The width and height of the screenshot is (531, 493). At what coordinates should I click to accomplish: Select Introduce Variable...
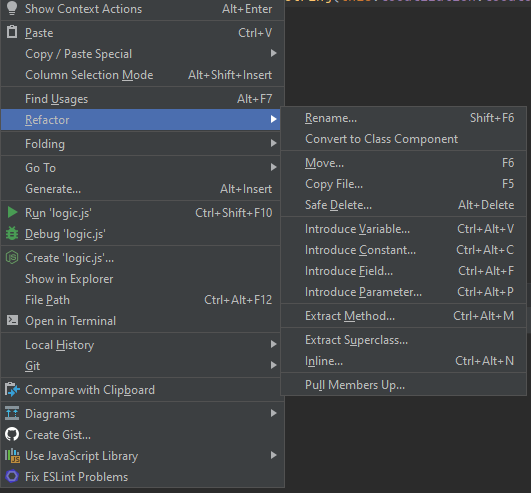tap(404, 229)
